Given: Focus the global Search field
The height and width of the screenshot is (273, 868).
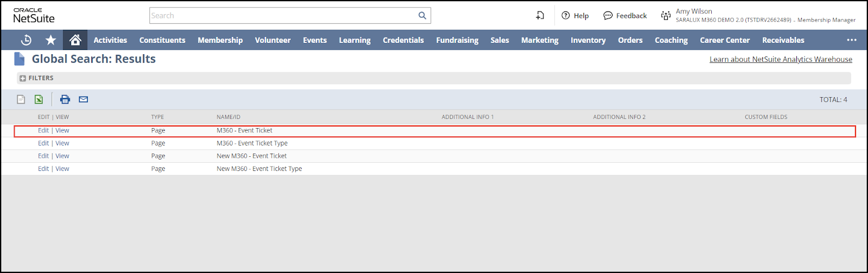Looking at the screenshot, I should pyautogui.click(x=282, y=16).
